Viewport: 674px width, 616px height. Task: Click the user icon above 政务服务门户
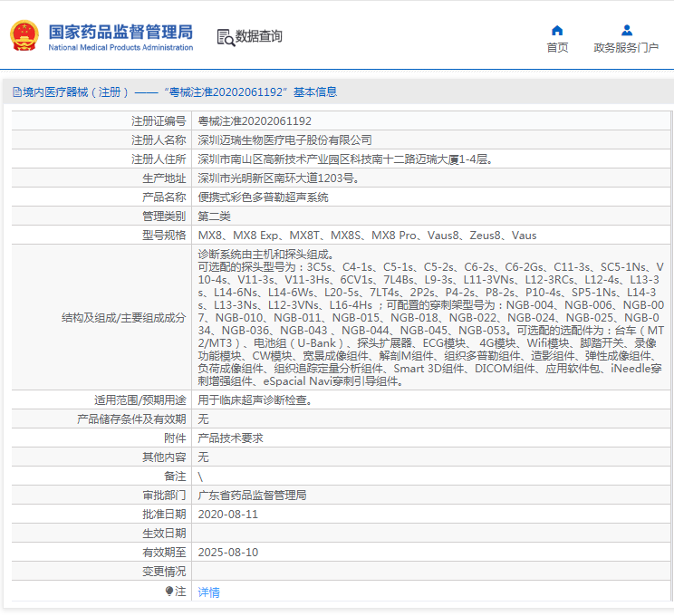pyautogui.click(x=627, y=30)
